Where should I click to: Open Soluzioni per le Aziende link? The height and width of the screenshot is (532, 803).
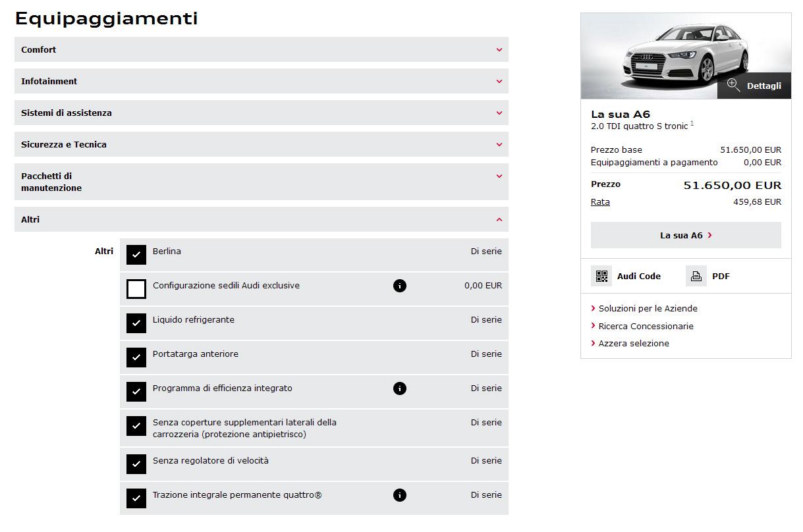(x=648, y=309)
